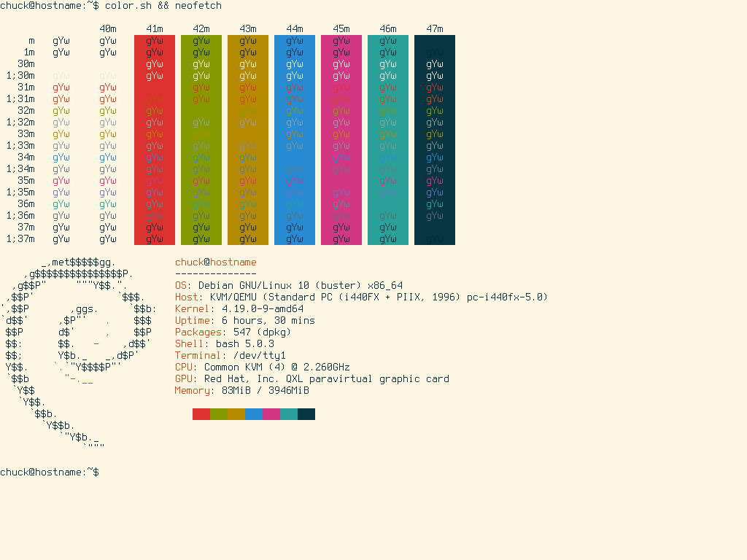The width and height of the screenshot is (747, 560).
Task: Select the "bash 5.0.3" shell value
Action: click(245, 344)
